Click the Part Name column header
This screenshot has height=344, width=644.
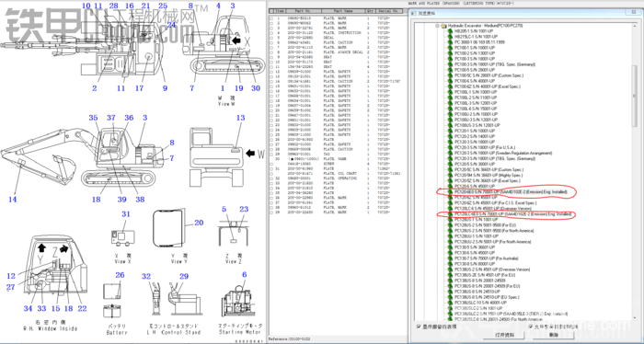[x=343, y=11]
